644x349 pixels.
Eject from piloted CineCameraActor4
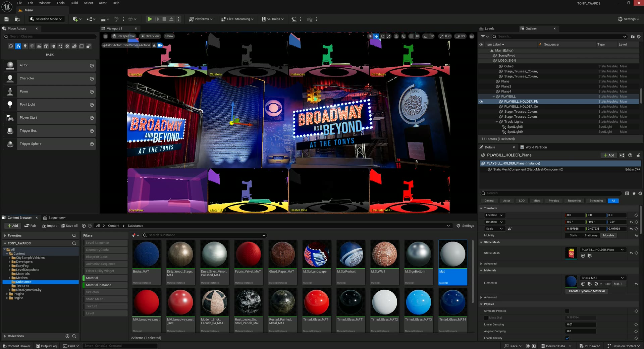click(154, 45)
